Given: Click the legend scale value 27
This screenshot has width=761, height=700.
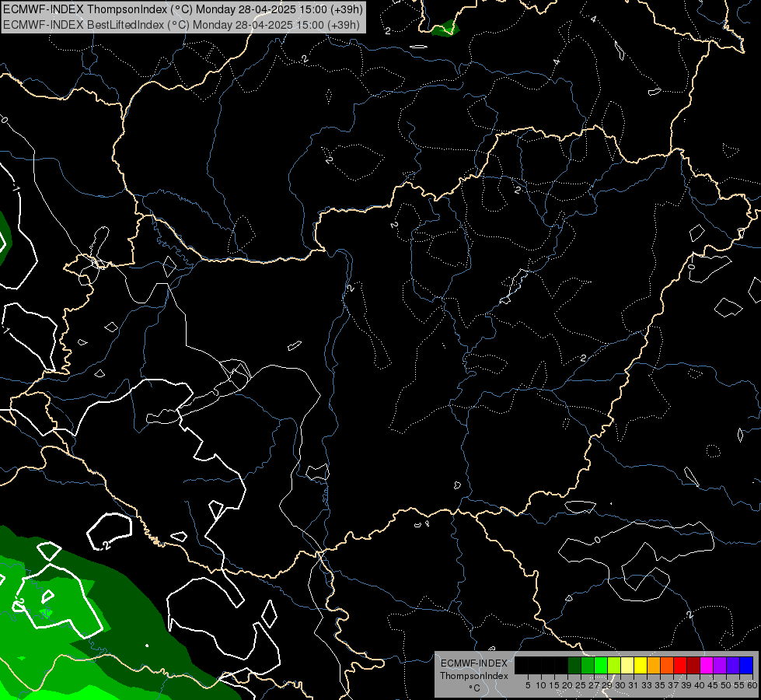Looking at the screenshot, I should (594, 685).
